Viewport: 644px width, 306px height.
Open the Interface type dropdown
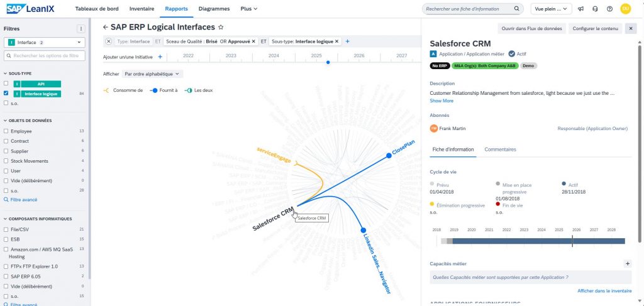tap(44, 42)
